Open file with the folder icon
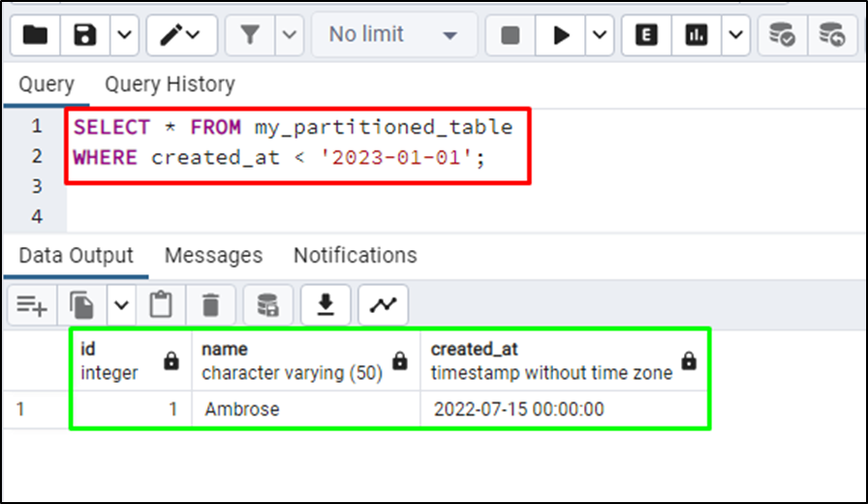The width and height of the screenshot is (868, 504). (35, 36)
